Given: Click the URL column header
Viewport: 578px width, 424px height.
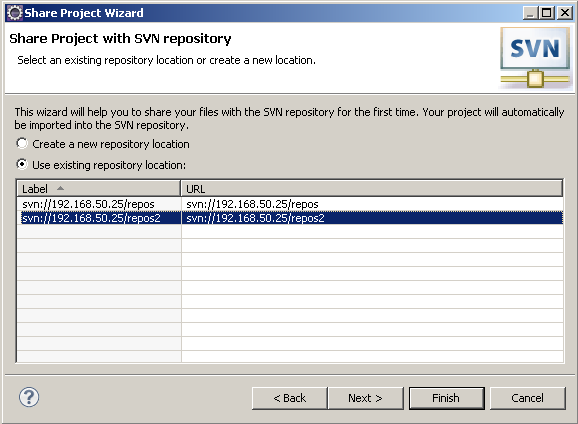Looking at the screenshot, I should pos(372,189).
